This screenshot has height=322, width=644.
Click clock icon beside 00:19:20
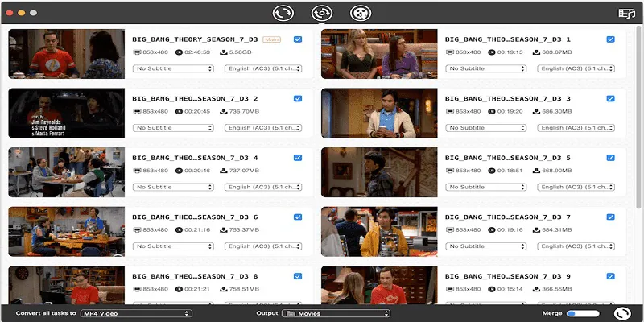point(491,111)
